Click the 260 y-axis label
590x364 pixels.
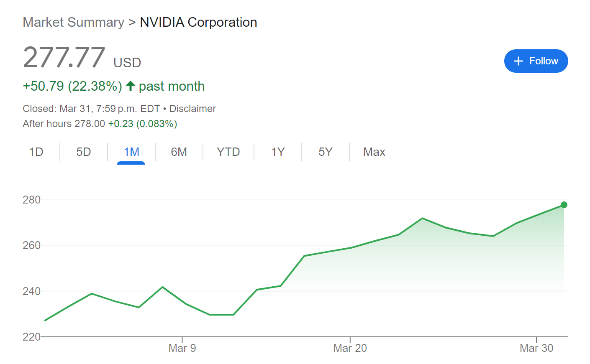(x=32, y=245)
